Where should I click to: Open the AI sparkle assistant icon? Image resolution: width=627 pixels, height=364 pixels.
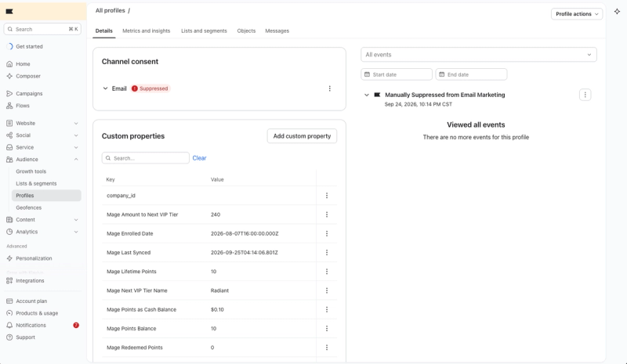[617, 12]
